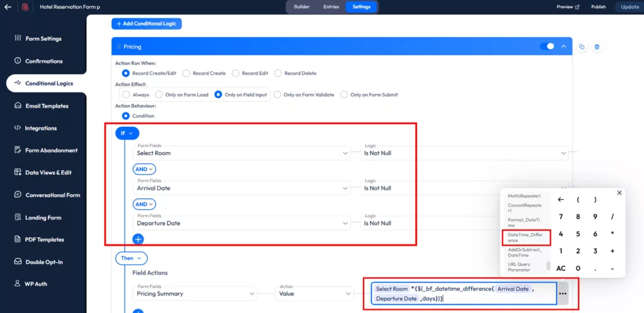
Task: Toggle the Pricing logic switch off
Action: point(547,47)
